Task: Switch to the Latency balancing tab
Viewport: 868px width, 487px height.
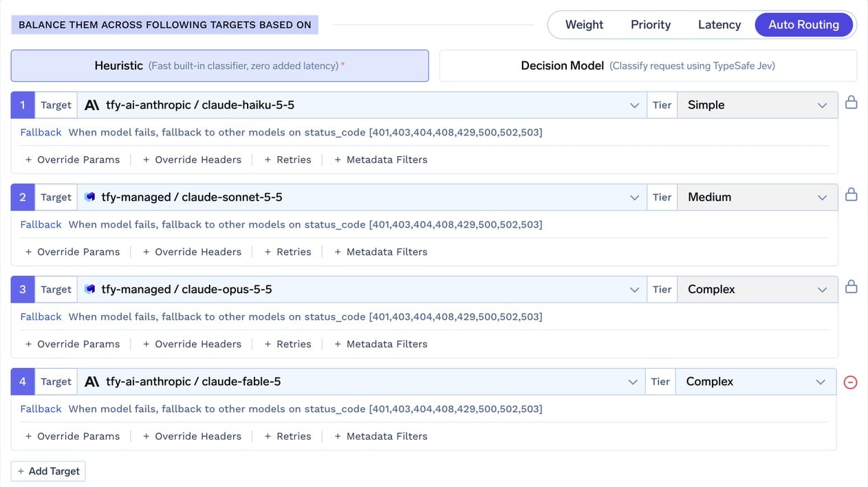Action: (x=719, y=25)
